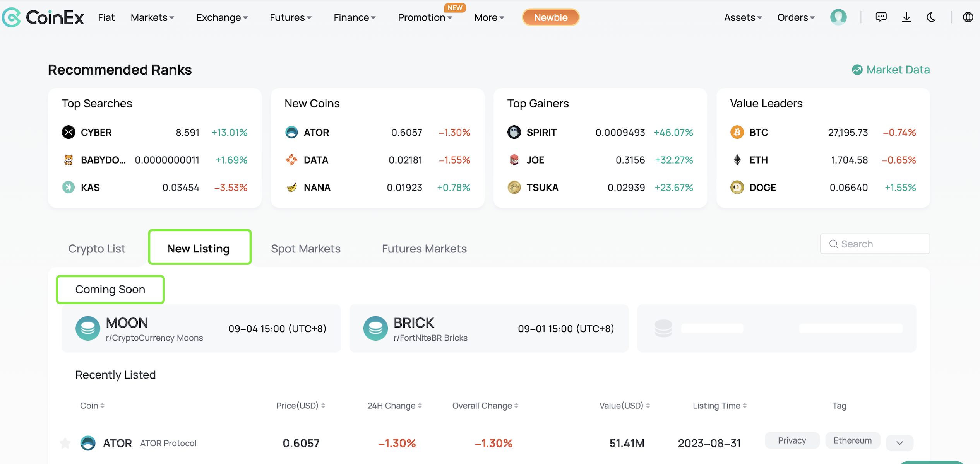Viewport: 980px width, 464px height.
Task: Click the BRICK coming soon coin icon
Action: point(375,328)
